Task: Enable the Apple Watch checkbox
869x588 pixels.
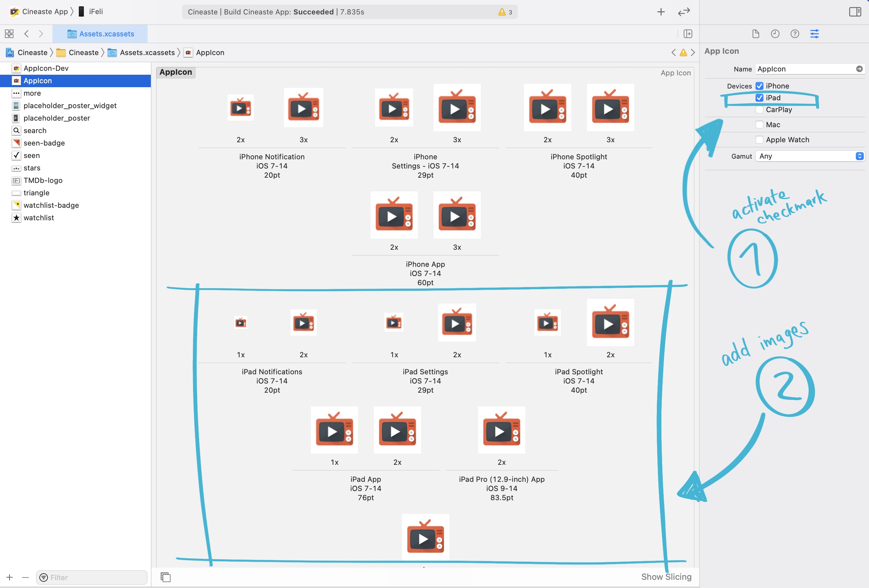Action: pyautogui.click(x=759, y=140)
